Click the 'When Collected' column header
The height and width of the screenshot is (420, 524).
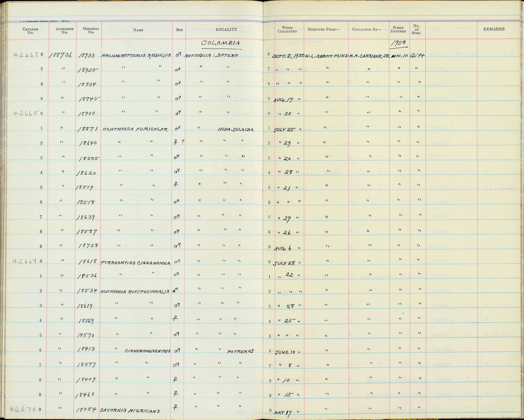pos(287,29)
